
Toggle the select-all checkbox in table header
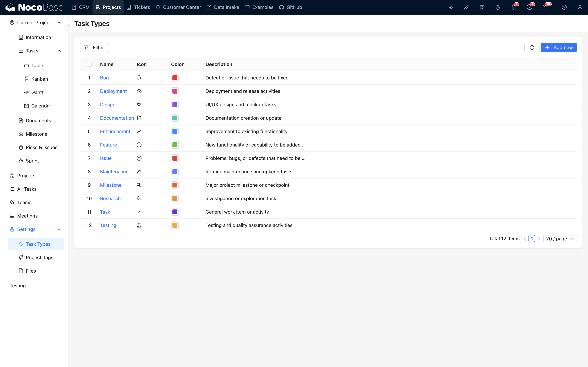tap(89, 64)
